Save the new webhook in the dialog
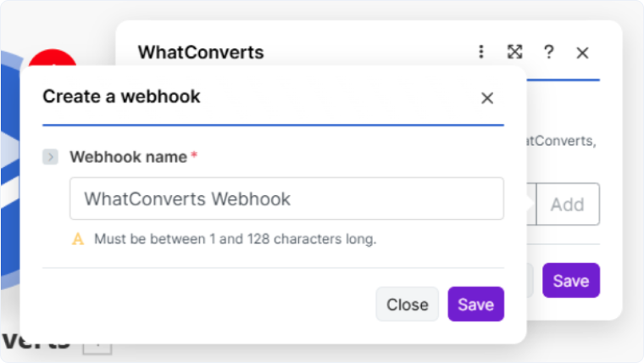 tap(475, 304)
